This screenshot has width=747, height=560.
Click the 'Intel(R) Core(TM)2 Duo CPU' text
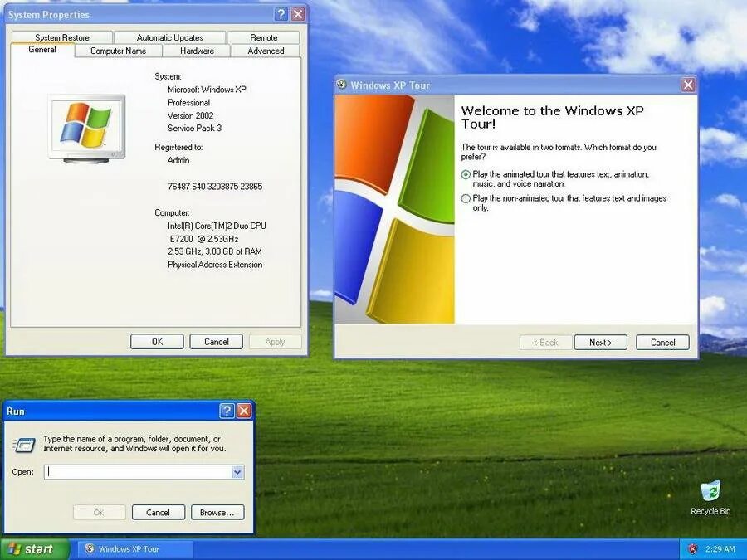point(217,226)
